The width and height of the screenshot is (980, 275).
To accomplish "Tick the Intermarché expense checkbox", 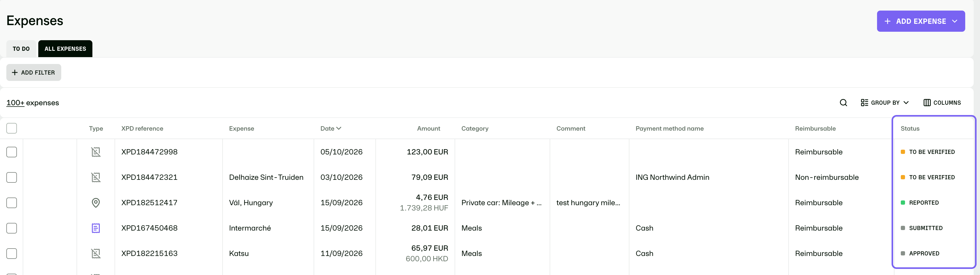I will [x=12, y=228].
